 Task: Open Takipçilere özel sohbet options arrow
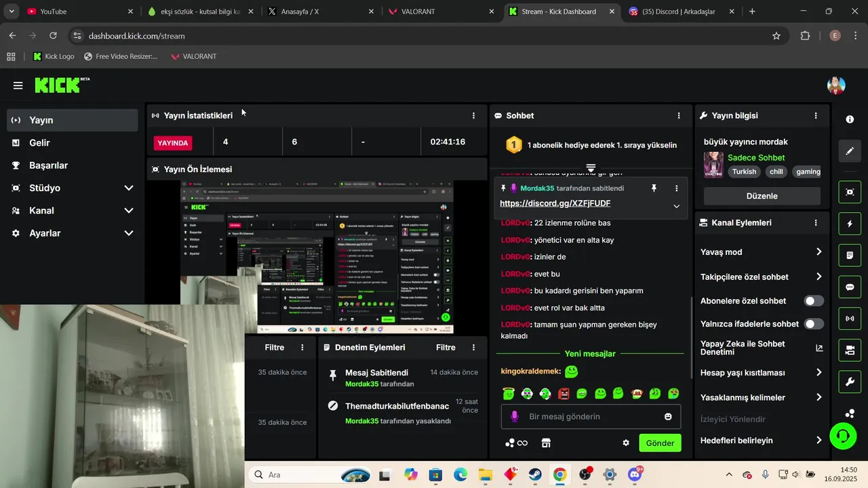pos(818,277)
